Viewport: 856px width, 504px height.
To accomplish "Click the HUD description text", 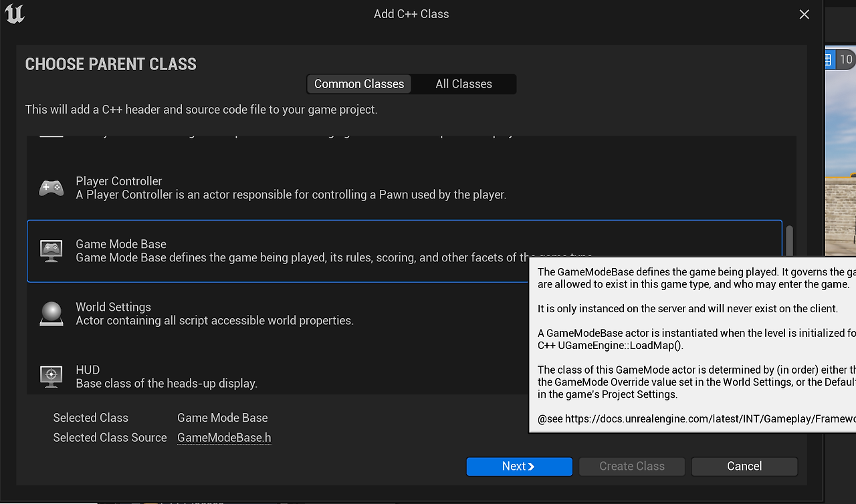I will tap(167, 384).
